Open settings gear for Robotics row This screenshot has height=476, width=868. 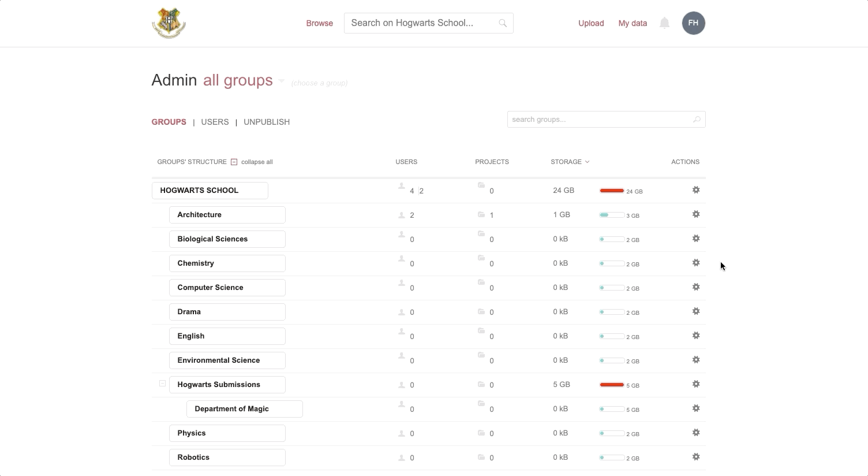(x=696, y=457)
